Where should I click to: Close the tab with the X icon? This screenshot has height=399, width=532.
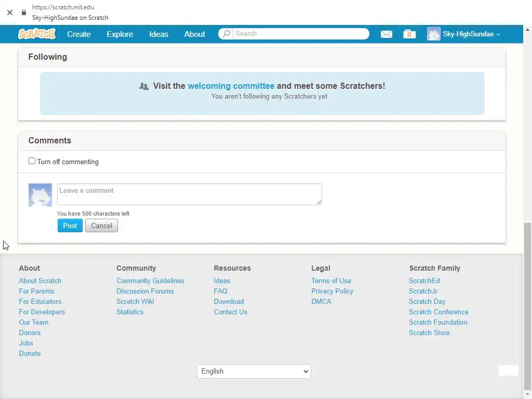10,12
